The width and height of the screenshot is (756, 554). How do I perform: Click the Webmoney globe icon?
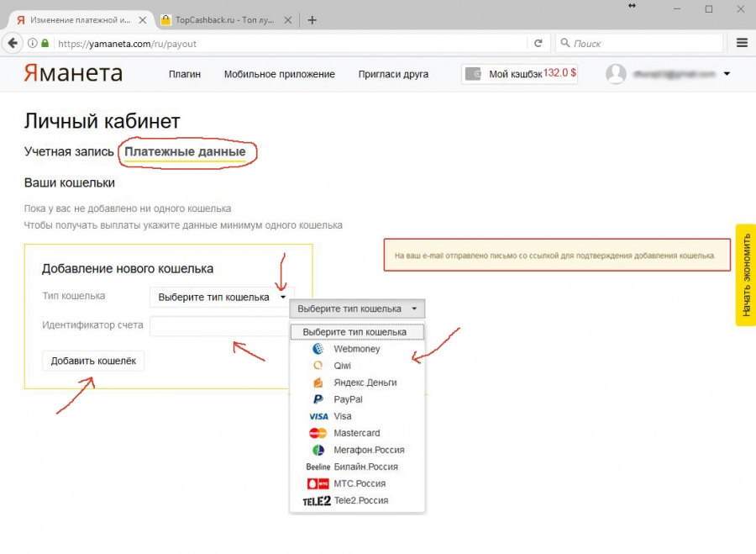pos(318,349)
